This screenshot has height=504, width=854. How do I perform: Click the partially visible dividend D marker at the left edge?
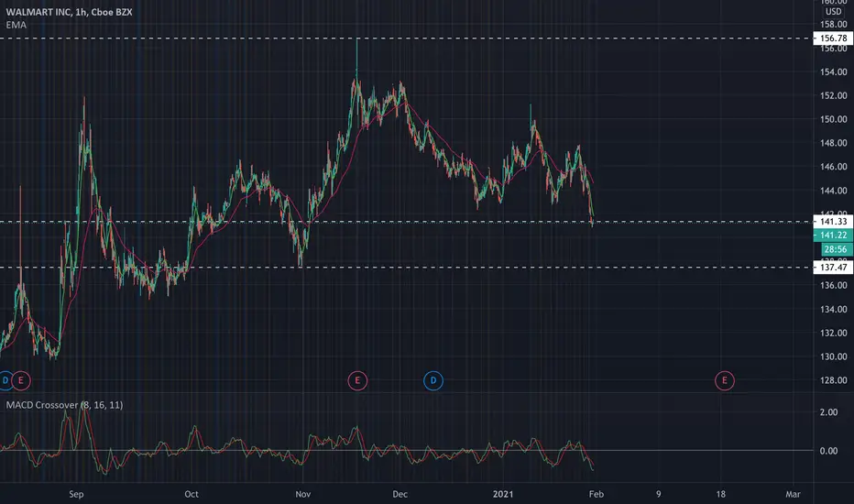5,380
